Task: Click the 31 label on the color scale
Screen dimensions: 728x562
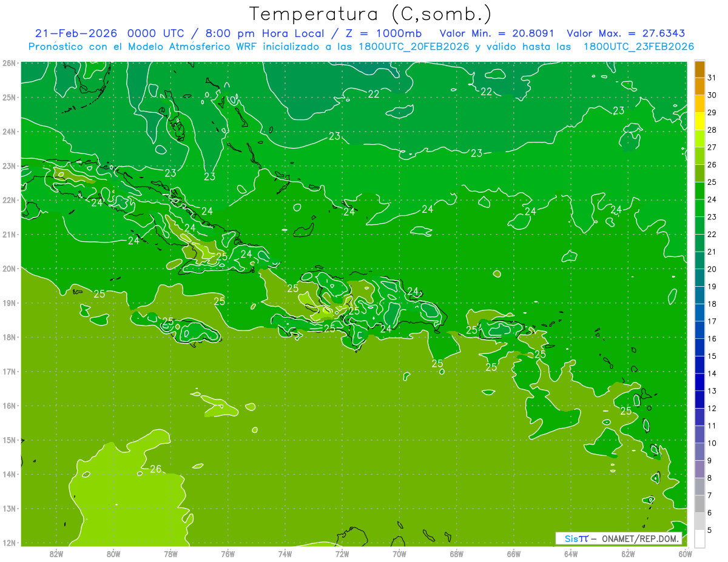Action: 712,78
